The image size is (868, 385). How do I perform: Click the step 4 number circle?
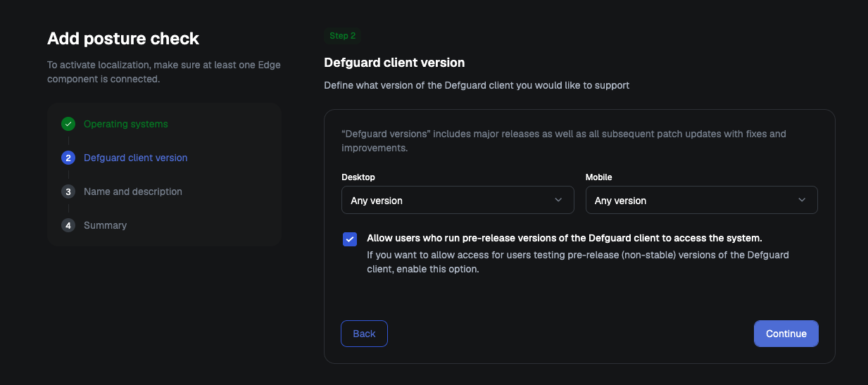(x=68, y=225)
